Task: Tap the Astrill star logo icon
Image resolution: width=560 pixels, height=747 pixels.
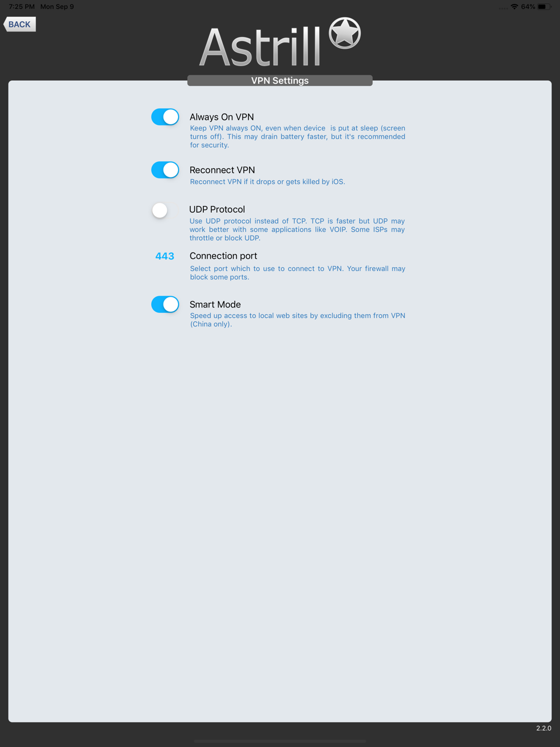Action: click(x=344, y=32)
